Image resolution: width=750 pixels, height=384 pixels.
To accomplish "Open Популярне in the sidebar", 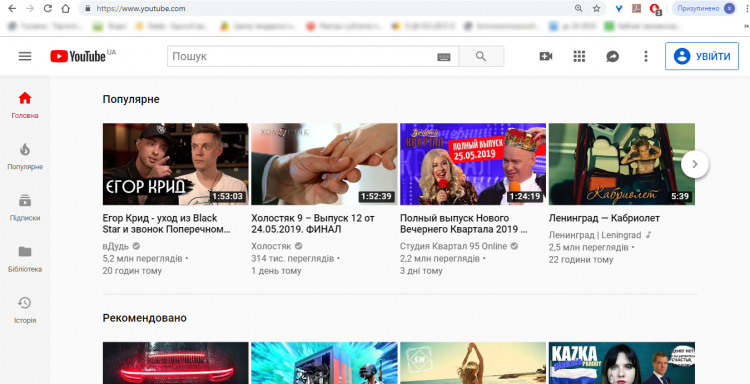I will (x=25, y=157).
